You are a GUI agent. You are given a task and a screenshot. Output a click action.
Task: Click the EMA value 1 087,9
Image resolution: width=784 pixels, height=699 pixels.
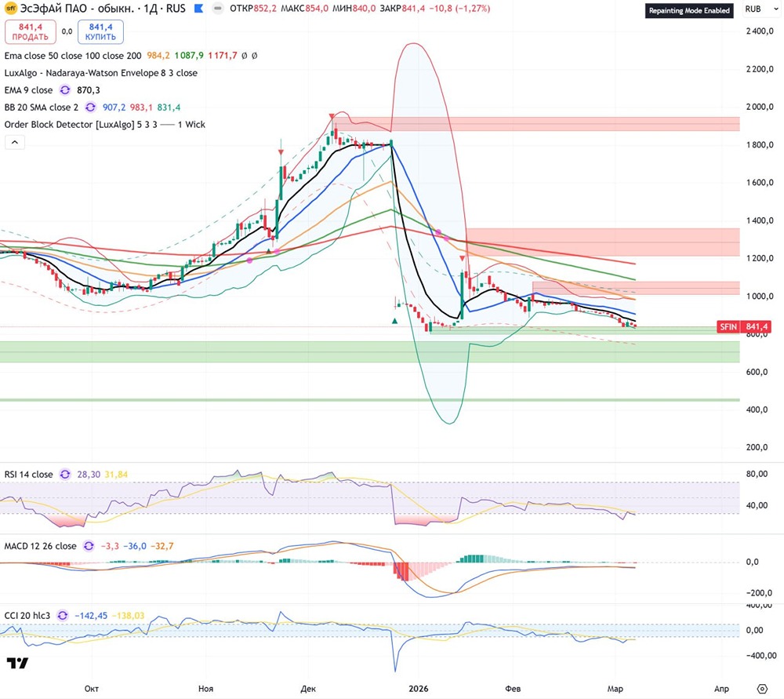coord(189,56)
